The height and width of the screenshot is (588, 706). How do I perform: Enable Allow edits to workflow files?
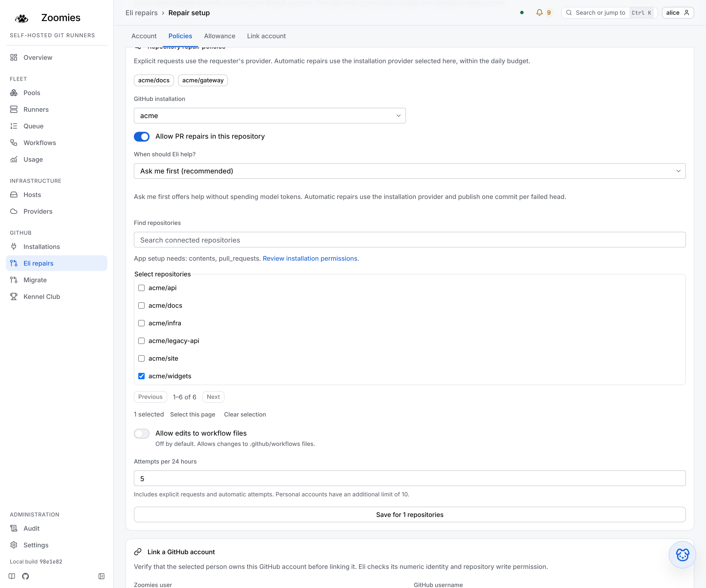click(141, 433)
